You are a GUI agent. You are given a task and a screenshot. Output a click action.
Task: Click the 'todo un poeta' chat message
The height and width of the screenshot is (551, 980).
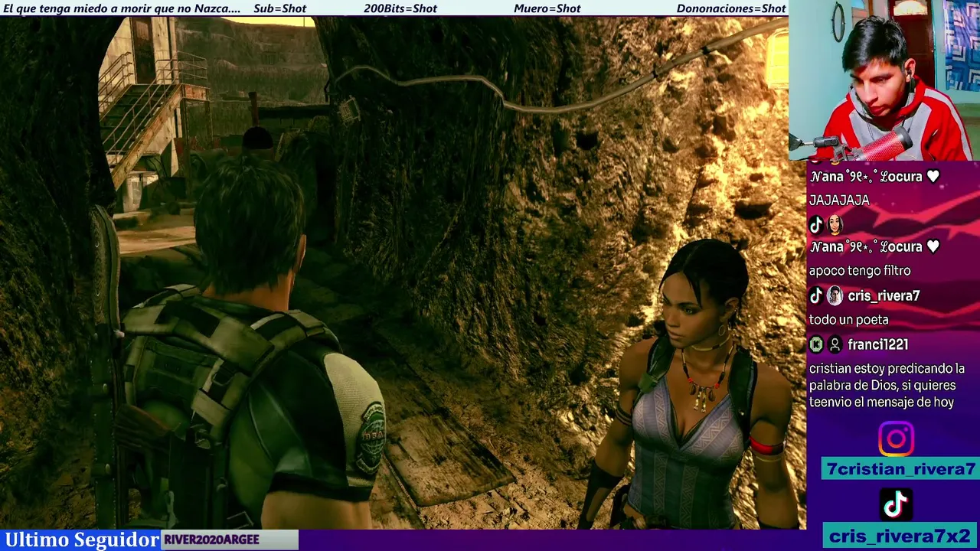click(848, 320)
